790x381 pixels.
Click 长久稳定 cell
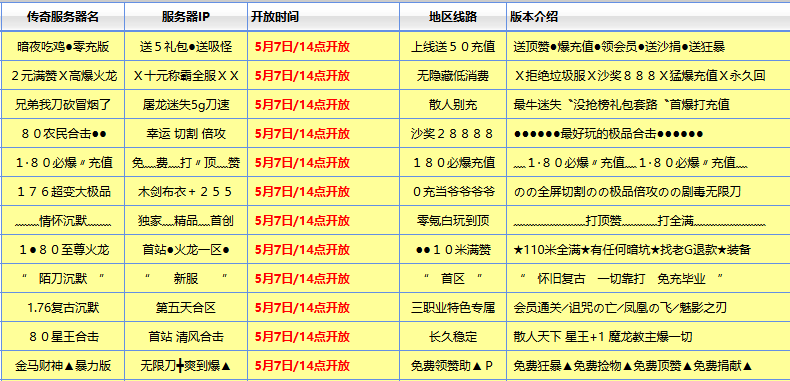click(x=453, y=337)
